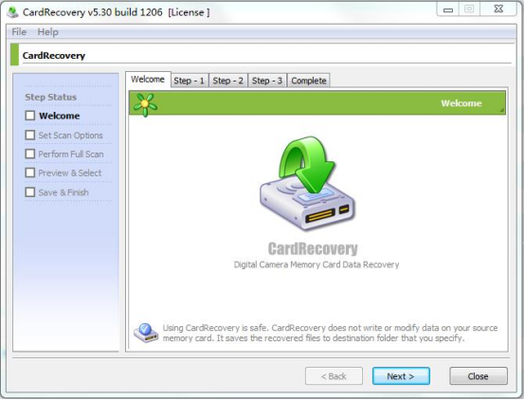Open the Help menu
The height and width of the screenshot is (400, 525).
click(x=48, y=32)
